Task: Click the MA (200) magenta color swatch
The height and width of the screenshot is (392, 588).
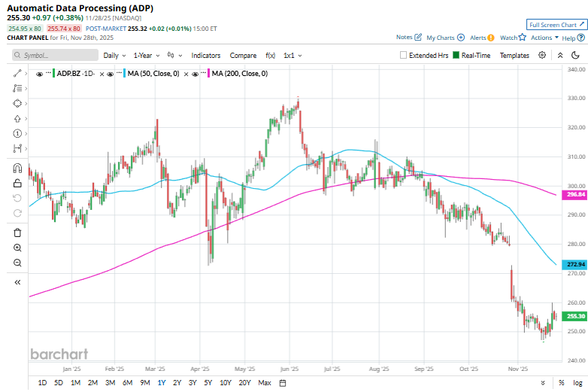Action: (x=208, y=74)
